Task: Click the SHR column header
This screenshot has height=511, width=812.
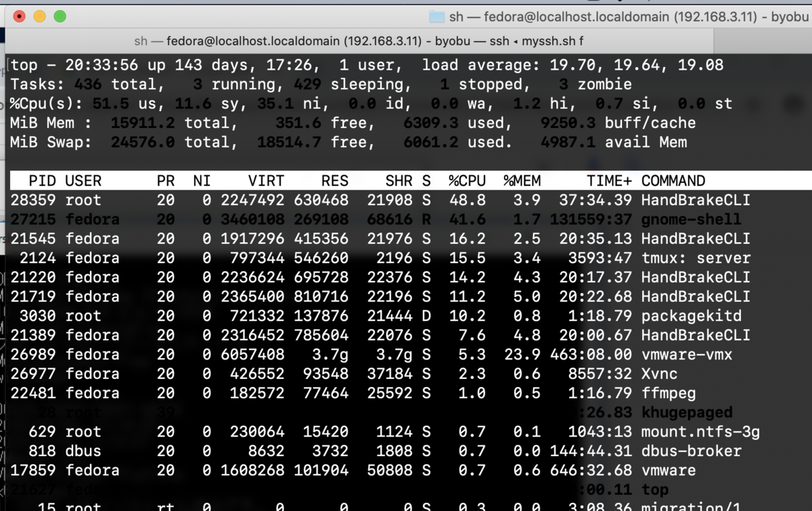Action: point(399,181)
